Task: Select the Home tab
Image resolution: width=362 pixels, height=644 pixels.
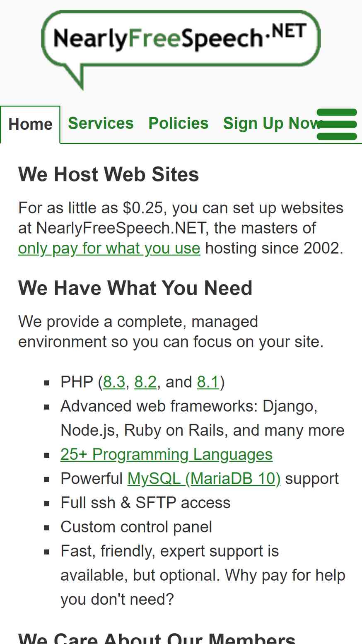Action: pos(30,124)
